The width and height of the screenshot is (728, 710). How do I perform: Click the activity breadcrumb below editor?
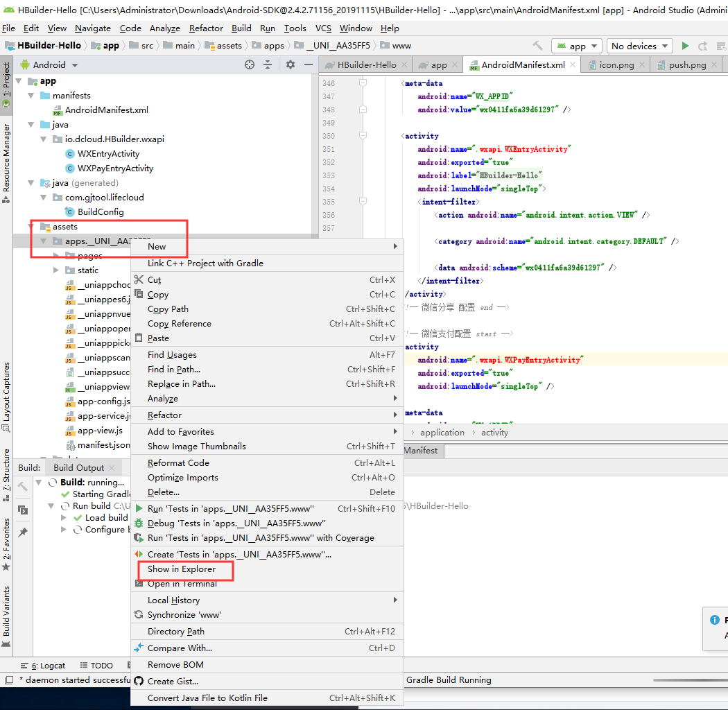[494, 433]
